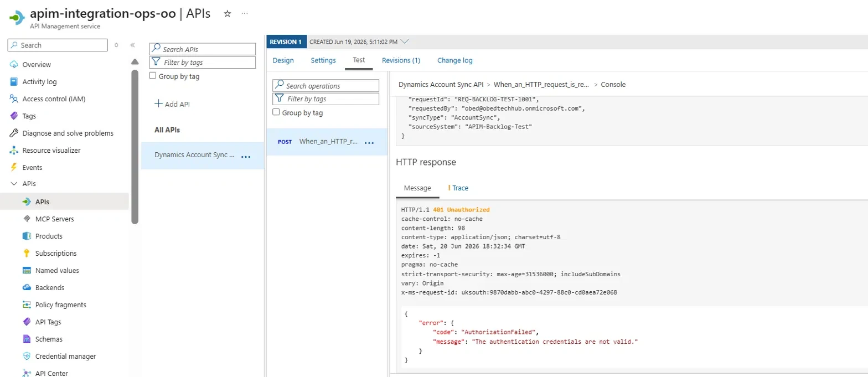Screen dimensions: 868x377
Task: Click the Named values icon
Action: click(27, 271)
